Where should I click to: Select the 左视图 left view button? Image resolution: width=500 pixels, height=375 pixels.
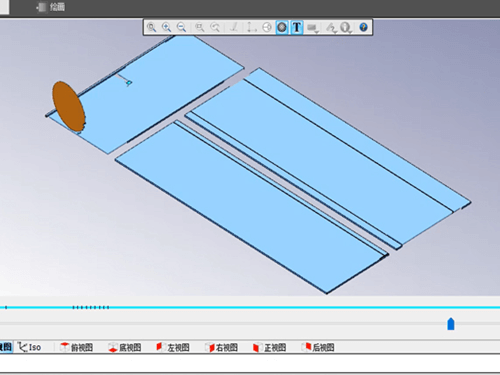[173, 347]
